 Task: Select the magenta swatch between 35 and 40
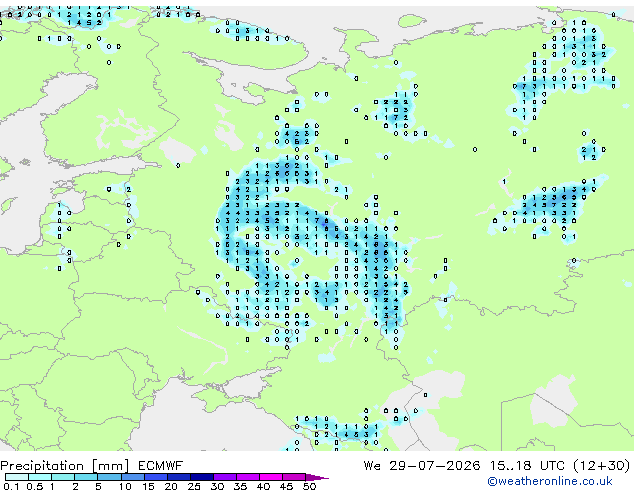248,477
